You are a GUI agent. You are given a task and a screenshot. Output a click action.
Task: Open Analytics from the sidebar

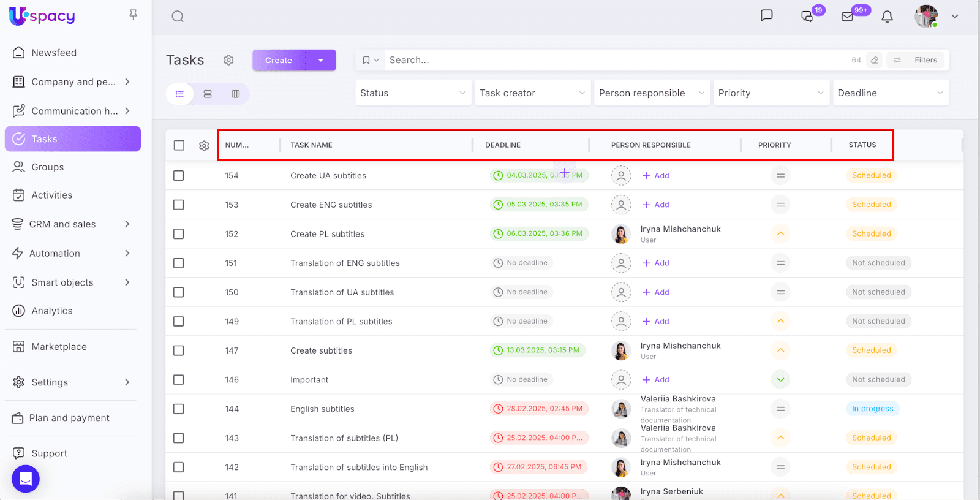click(x=52, y=311)
